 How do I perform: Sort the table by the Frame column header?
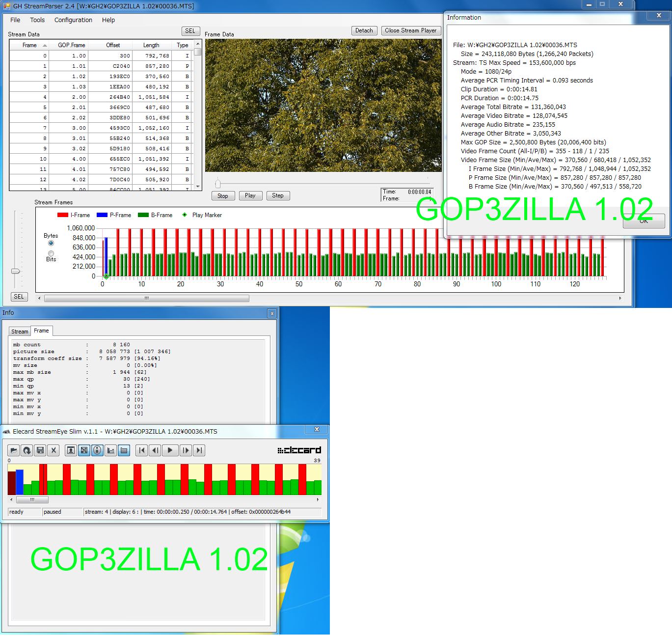(x=29, y=45)
